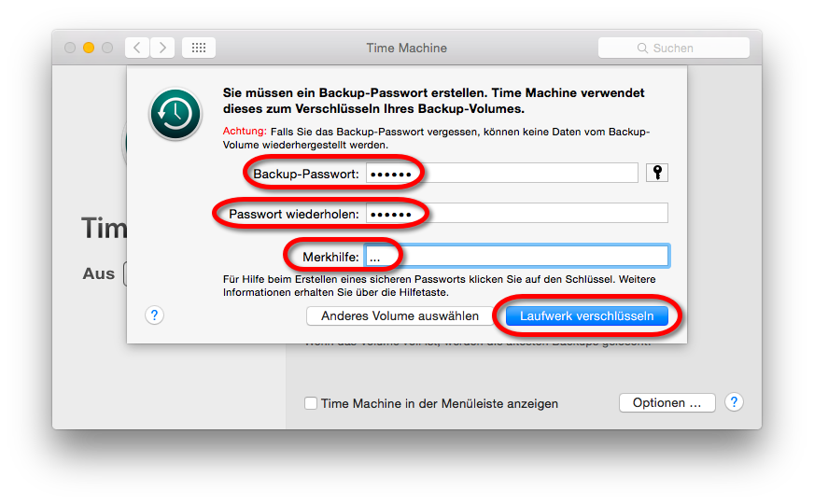814x504 pixels.
Task: Click the Time Machine clock icon in dialog
Action: point(175,114)
